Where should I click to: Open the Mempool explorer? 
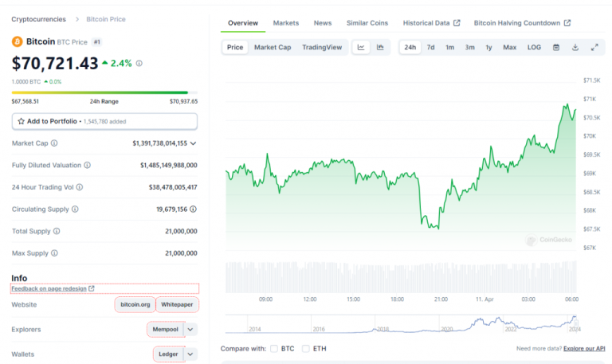pyautogui.click(x=165, y=329)
